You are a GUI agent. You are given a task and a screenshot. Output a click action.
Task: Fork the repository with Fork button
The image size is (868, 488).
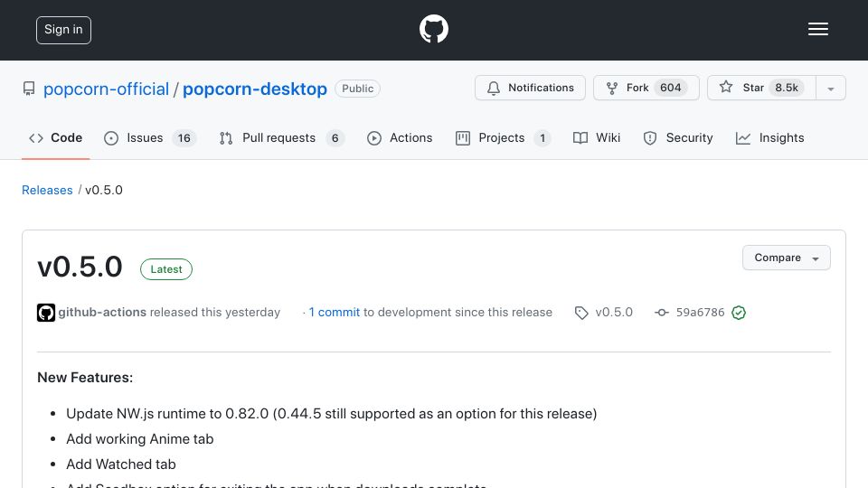[x=646, y=88]
